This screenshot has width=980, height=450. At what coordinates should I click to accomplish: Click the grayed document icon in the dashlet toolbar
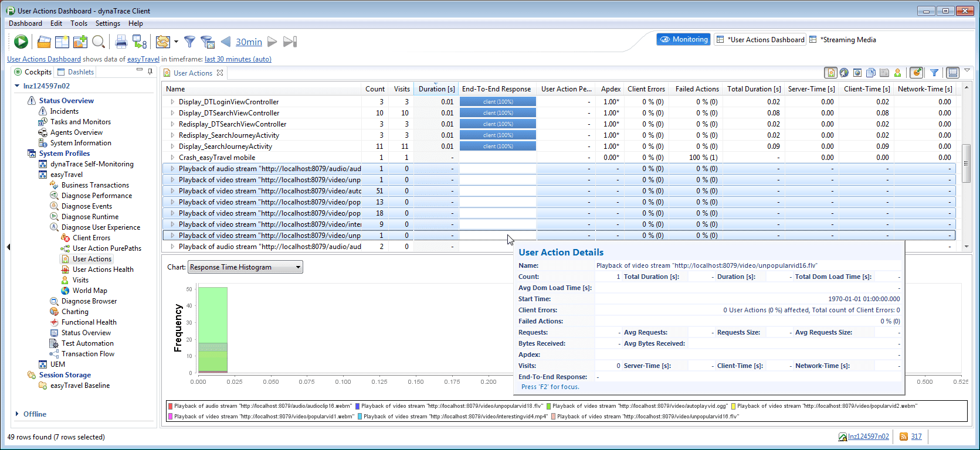[884, 73]
